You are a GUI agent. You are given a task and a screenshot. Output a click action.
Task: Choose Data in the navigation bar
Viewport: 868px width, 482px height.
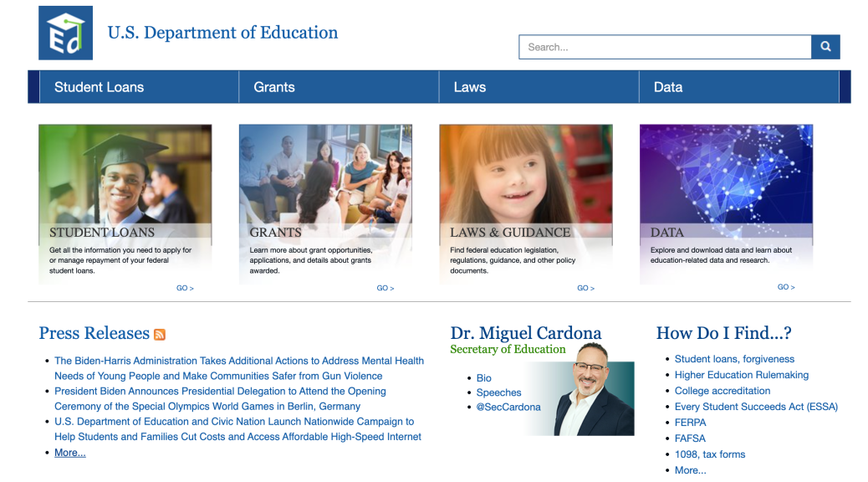pos(667,87)
